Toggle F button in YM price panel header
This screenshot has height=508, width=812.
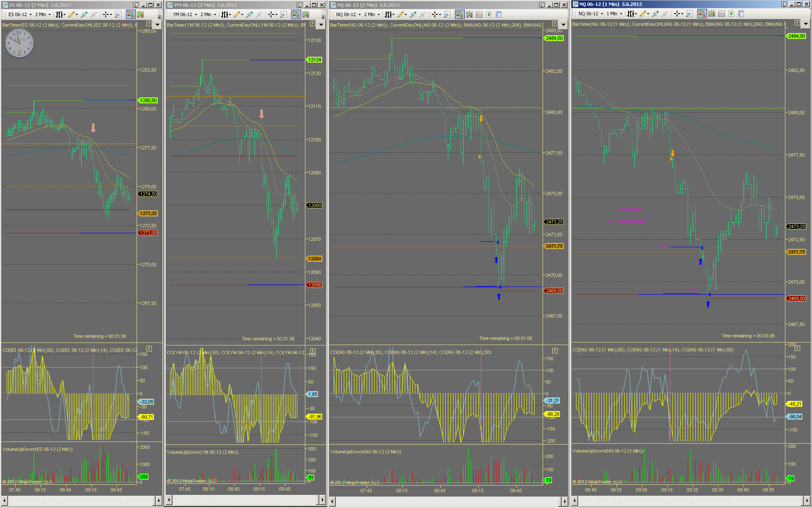(313, 24)
